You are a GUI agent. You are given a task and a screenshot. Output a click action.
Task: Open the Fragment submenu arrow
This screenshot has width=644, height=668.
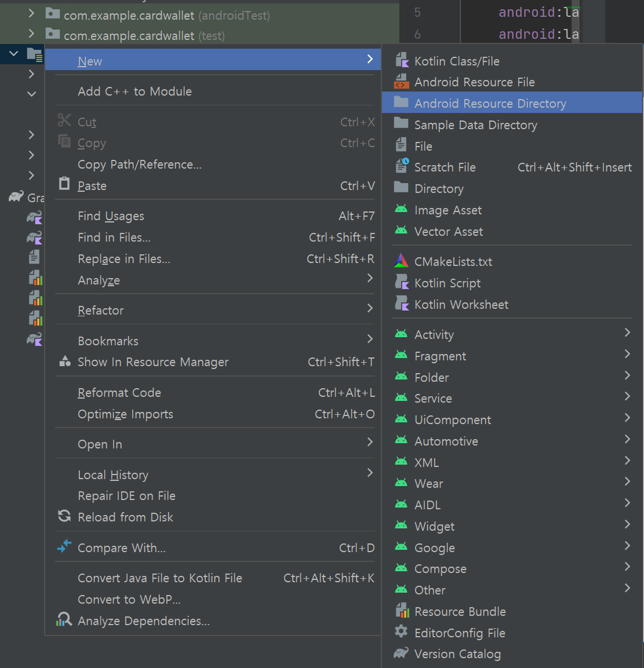click(627, 353)
